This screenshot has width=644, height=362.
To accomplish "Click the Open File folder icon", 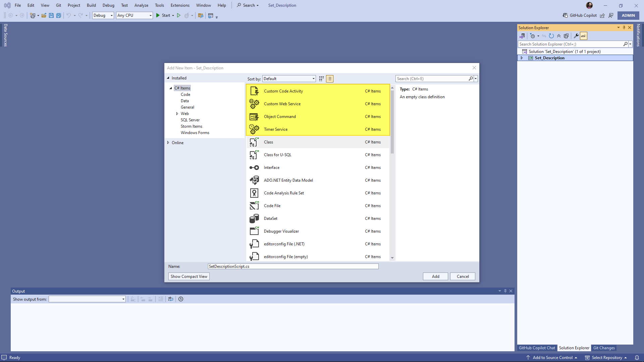I will point(44,15).
